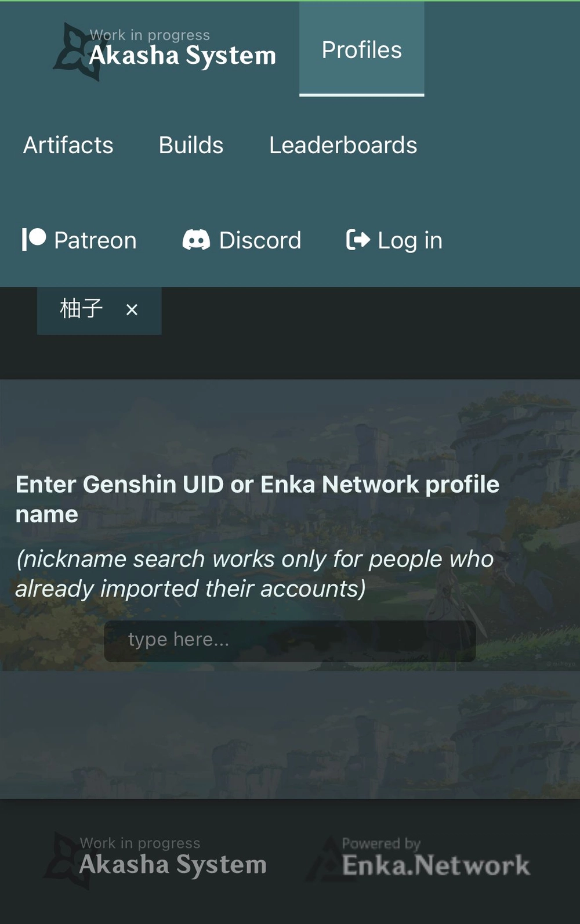Image resolution: width=580 pixels, height=924 pixels.
Task: Close the 柚子 profile tab
Action: coord(132,310)
